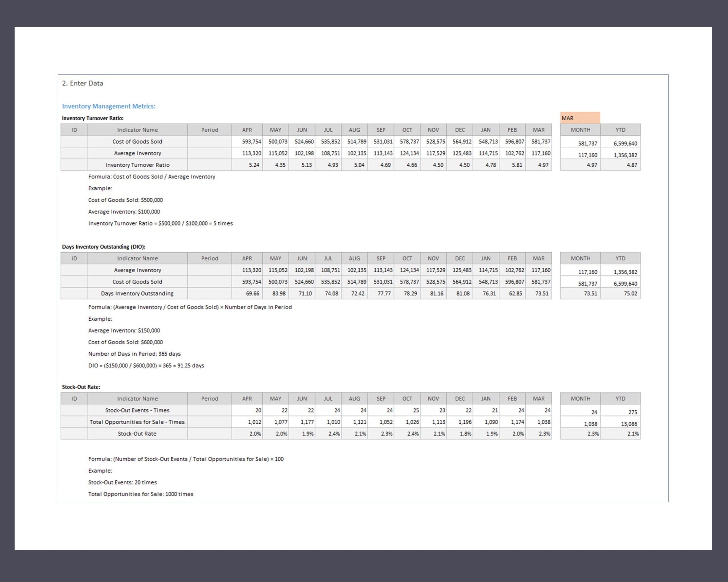This screenshot has height=582, width=728.
Task: Click the 'Inventory Management Metrics:' blue heading
Action: [x=108, y=106]
